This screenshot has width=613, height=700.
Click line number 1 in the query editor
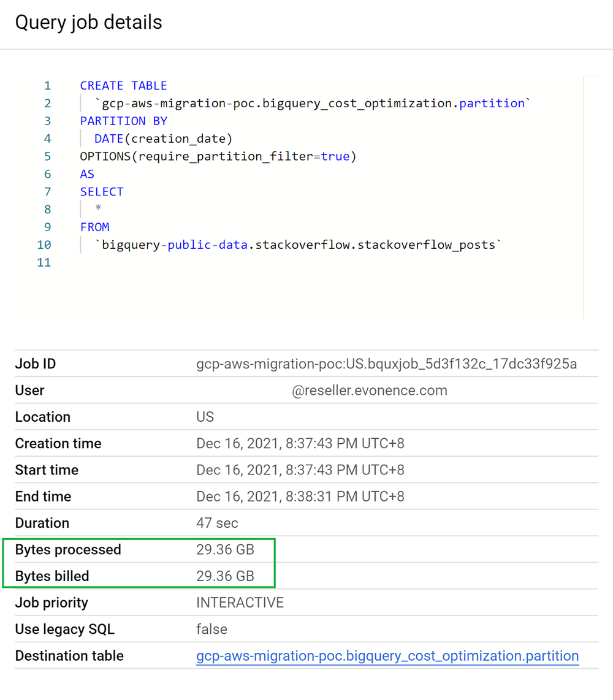pos(47,85)
